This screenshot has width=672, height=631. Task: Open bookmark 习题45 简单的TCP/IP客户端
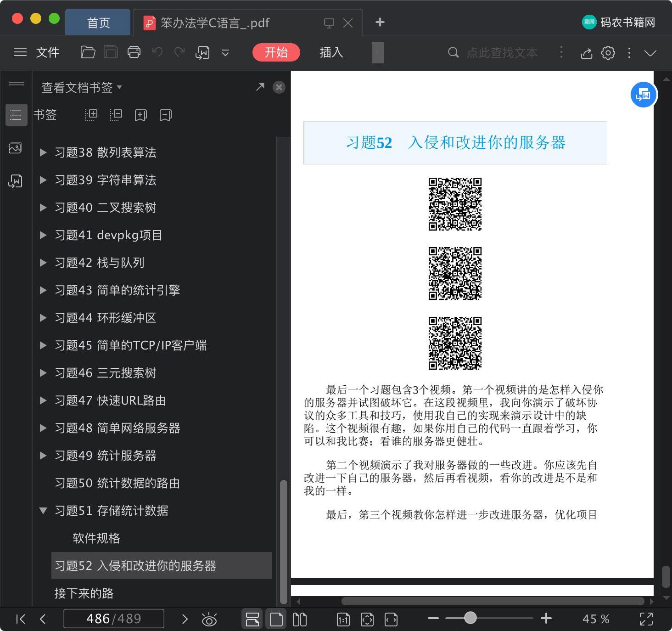131,345
